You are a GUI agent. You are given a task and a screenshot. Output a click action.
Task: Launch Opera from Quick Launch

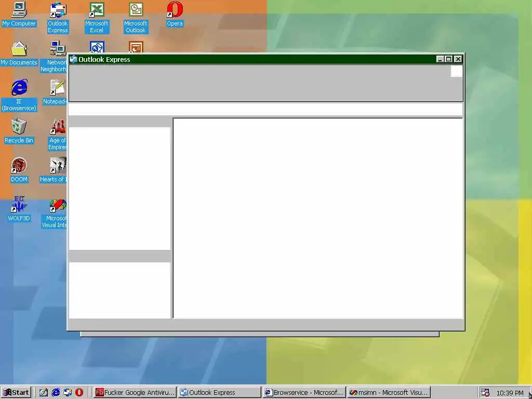point(79,393)
